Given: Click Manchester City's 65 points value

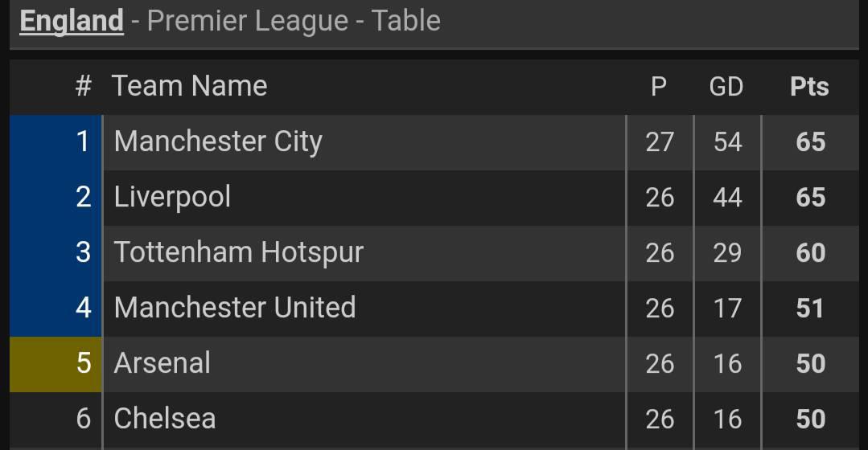Looking at the screenshot, I should (810, 142).
